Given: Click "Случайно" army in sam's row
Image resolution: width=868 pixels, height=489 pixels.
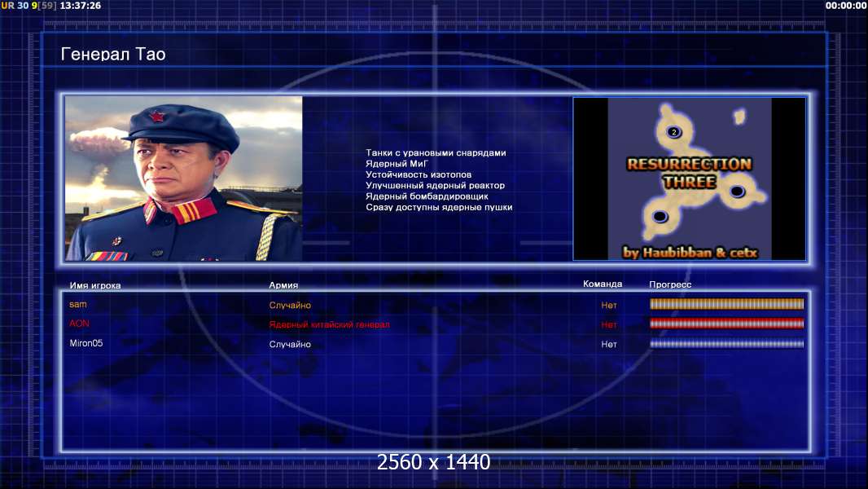Looking at the screenshot, I should 290,305.
